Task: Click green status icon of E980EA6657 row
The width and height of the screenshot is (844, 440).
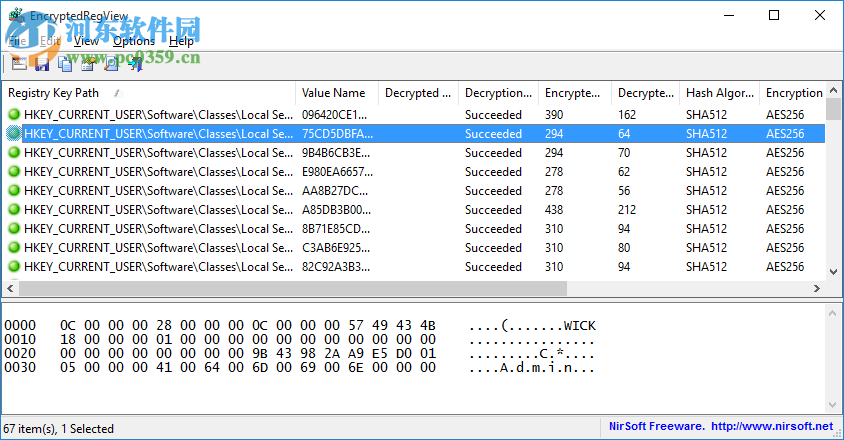Action: coord(14,171)
